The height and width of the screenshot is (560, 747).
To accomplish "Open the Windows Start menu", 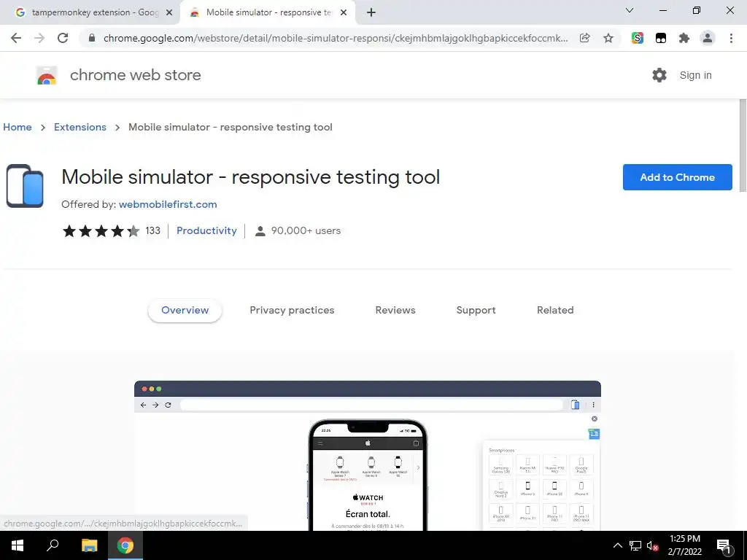I will tap(18, 545).
